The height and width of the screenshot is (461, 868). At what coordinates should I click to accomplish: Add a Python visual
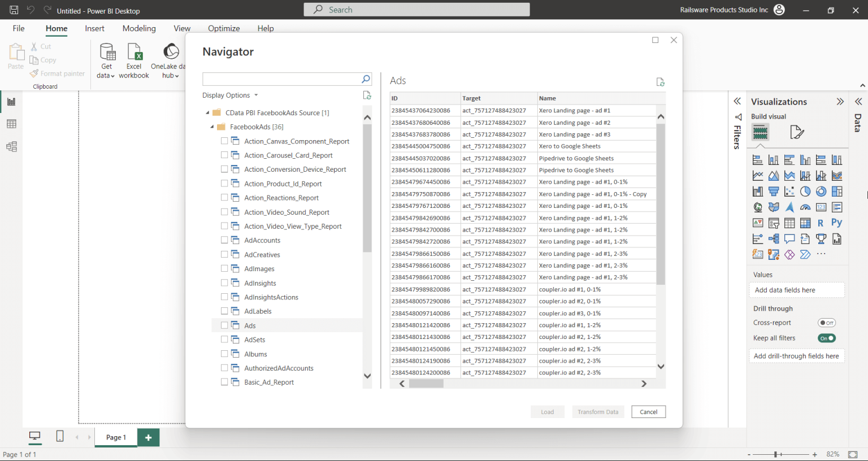[837, 223]
